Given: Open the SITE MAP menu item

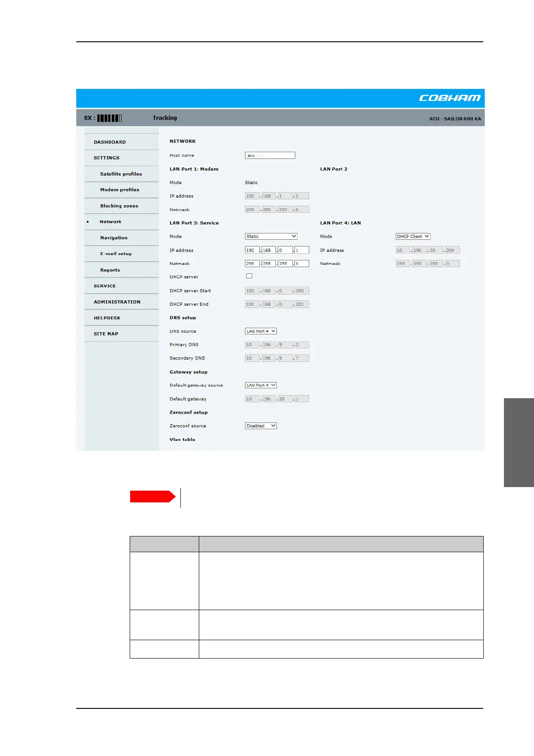Looking at the screenshot, I should click(106, 334).
